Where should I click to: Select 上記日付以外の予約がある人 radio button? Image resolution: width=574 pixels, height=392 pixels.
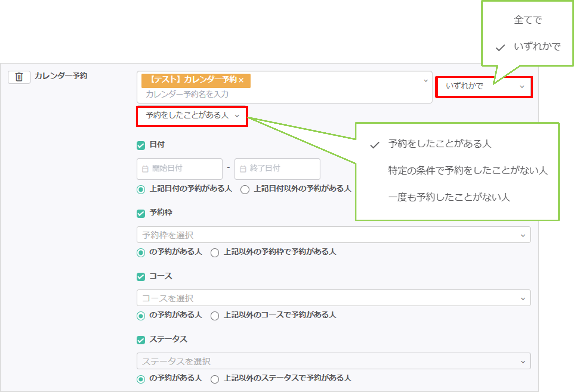tap(245, 189)
